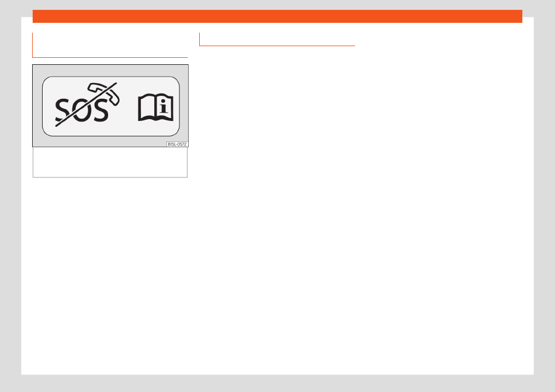
Task: Click the empty caption box below the figure
Action: click(110, 162)
